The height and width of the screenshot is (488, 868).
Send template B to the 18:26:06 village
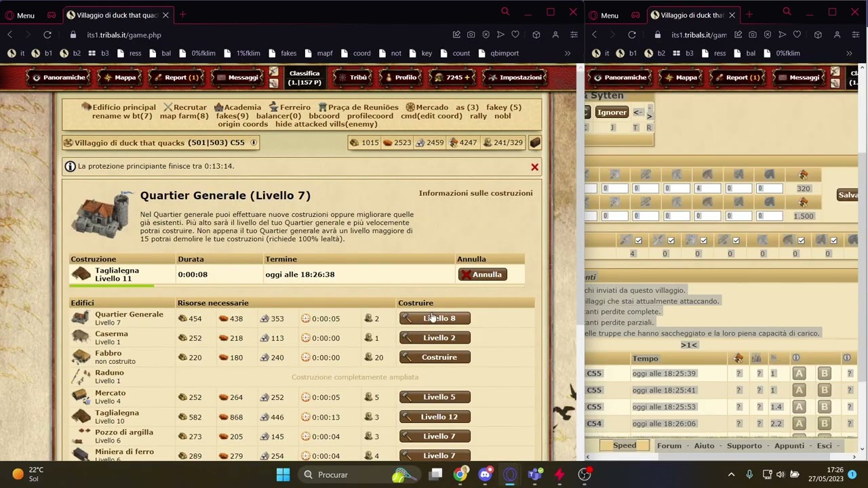(x=824, y=424)
